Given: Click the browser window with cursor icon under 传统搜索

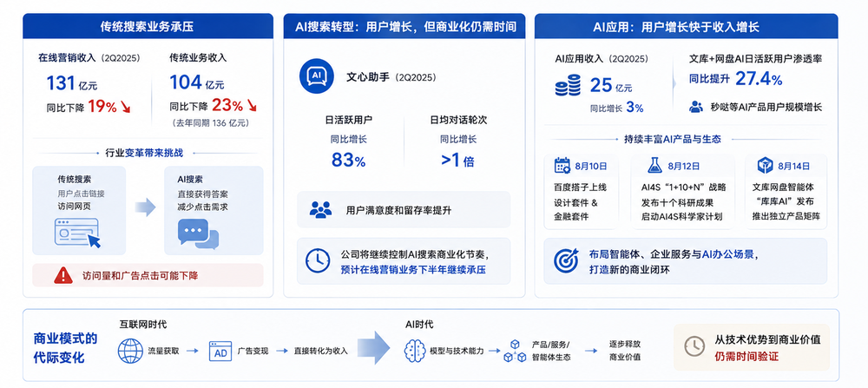Looking at the screenshot, I should click(x=77, y=233).
